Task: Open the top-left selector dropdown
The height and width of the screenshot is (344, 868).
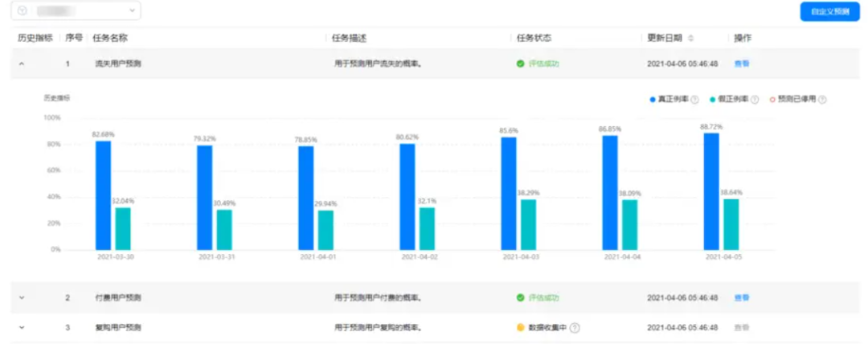Action: pos(76,11)
